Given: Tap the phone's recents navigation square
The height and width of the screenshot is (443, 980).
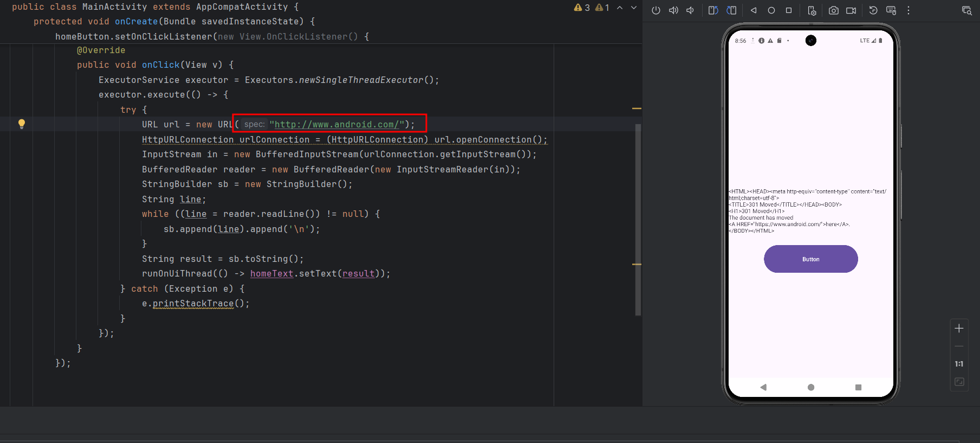Looking at the screenshot, I should [x=858, y=387].
